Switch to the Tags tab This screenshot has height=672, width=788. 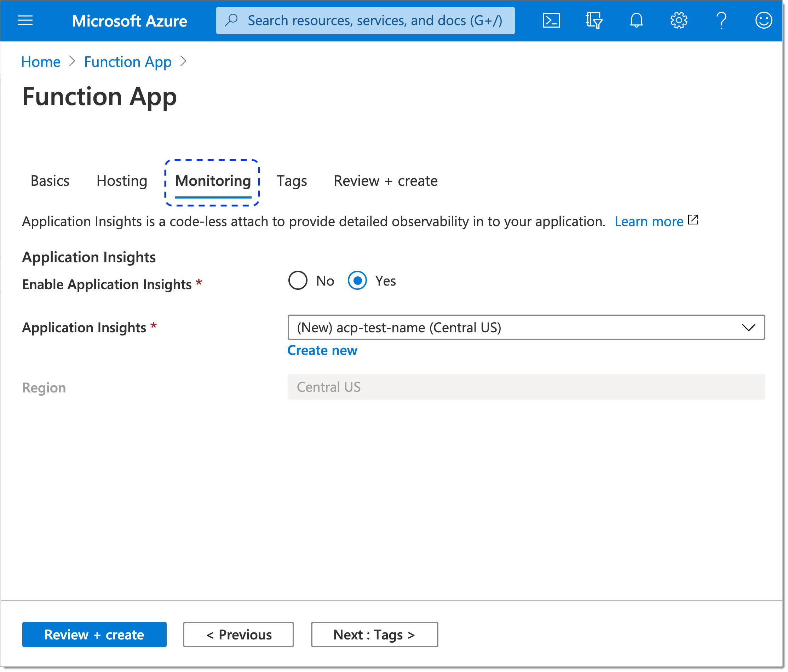click(292, 180)
